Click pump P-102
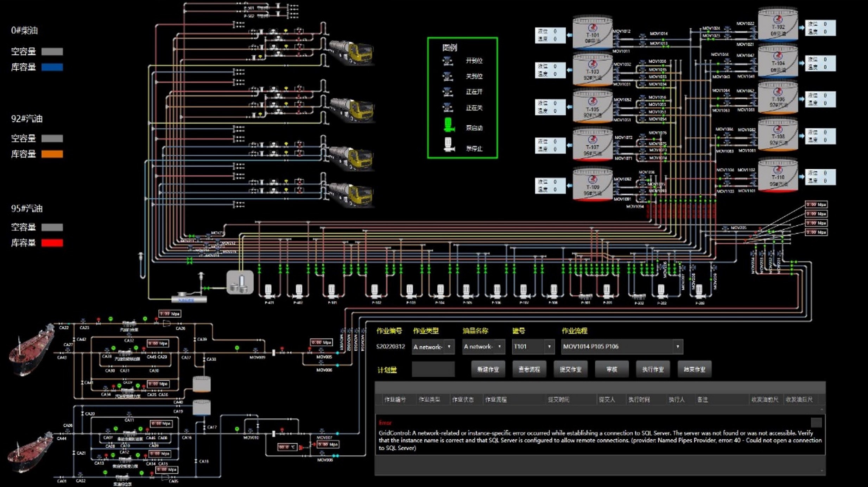Screen dimensions: 868x487 [x=375, y=292]
